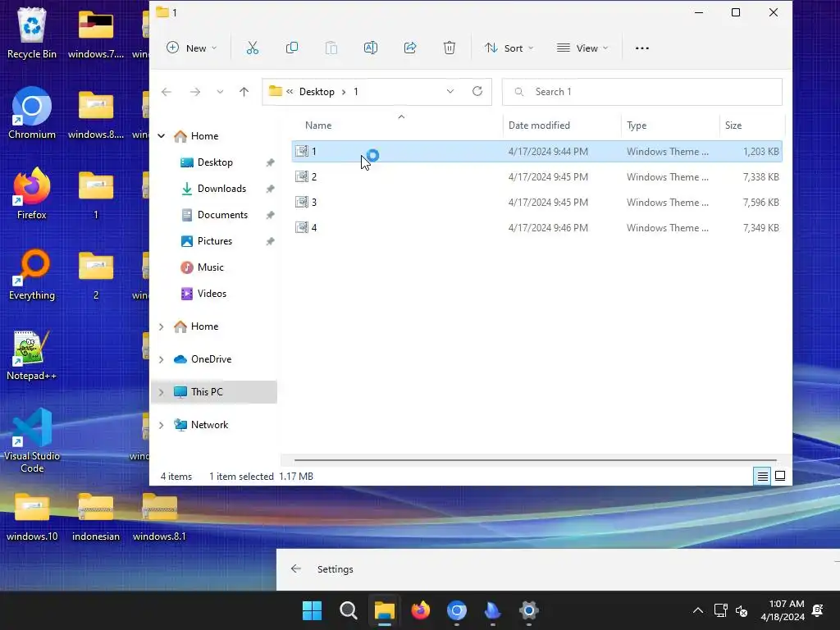The image size is (840, 630).
Task: Select Visual Studio Code desktop shortcut
Action: coord(32,441)
